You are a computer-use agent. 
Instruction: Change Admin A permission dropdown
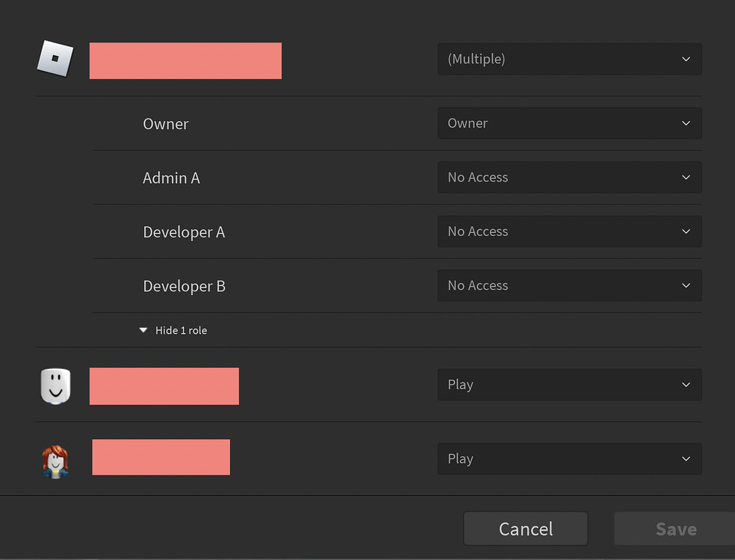pos(569,178)
